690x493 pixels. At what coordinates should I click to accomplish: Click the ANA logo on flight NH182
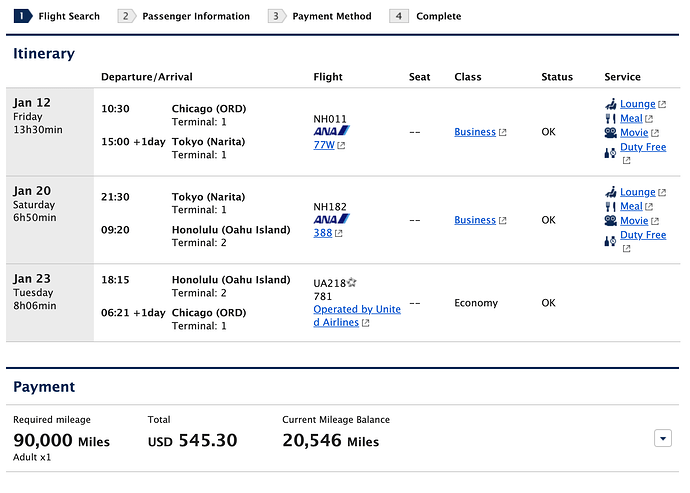pyautogui.click(x=332, y=219)
